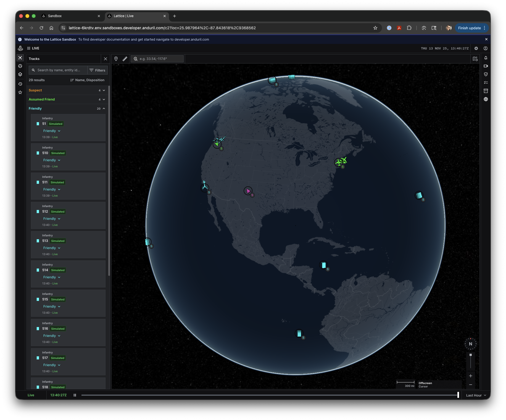Open the layers icon in left sidebar
Viewport: 506px width, 420px height.
point(20,74)
